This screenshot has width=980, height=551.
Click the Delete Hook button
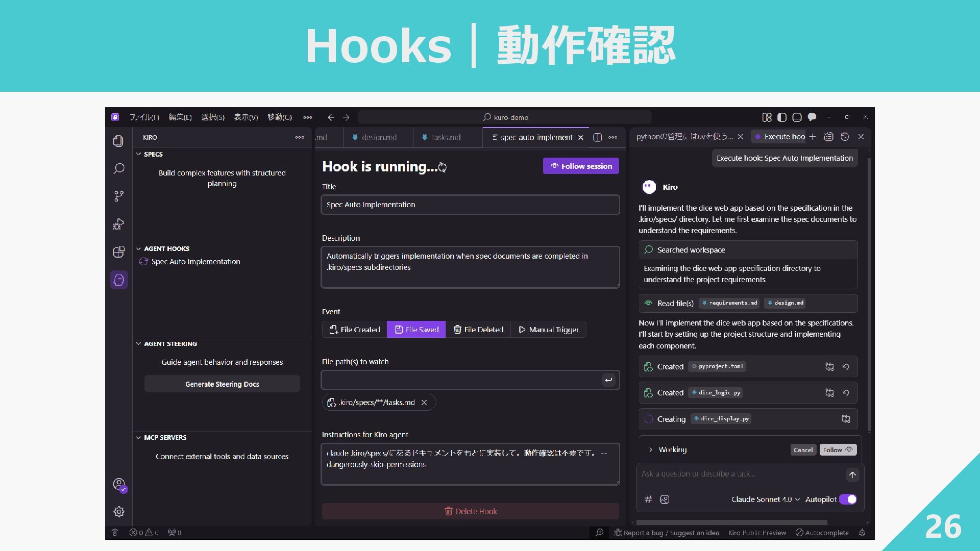tap(470, 511)
